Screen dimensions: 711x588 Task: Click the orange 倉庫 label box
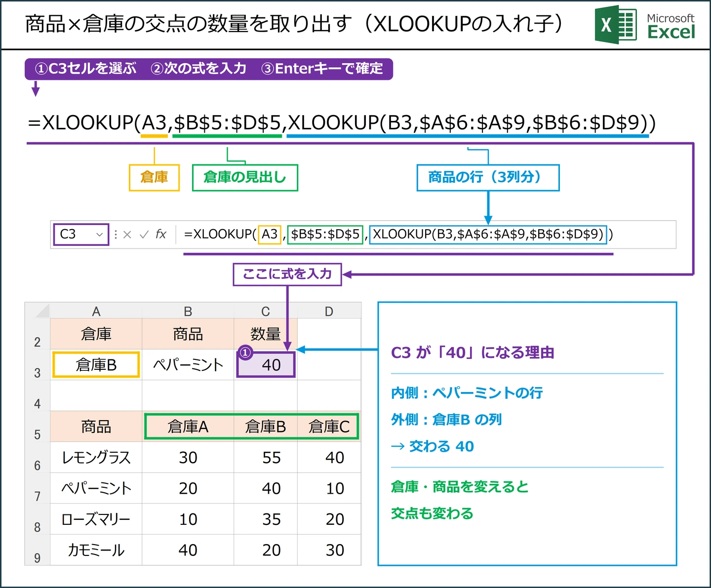point(154,177)
